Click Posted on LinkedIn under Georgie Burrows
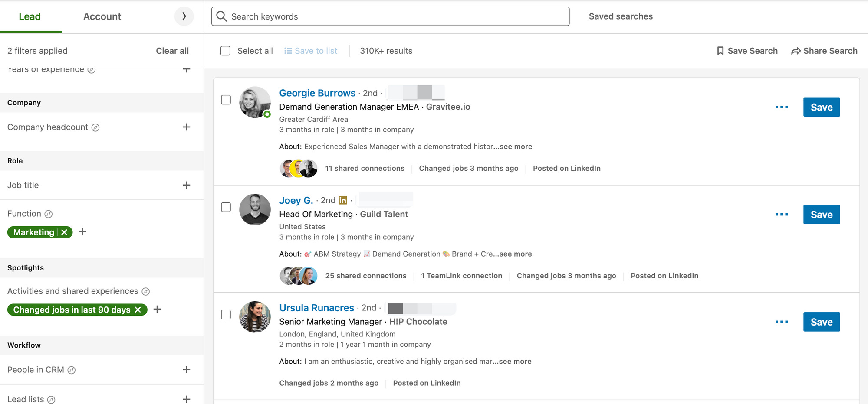The image size is (868, 404). [x=567, y=168]
